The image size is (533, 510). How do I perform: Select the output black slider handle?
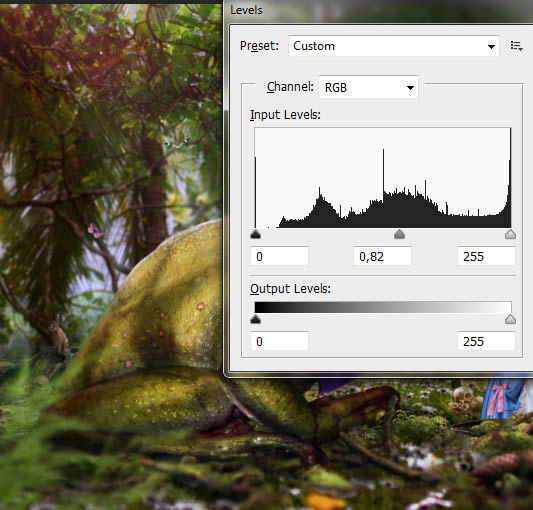tap(255, 319)
